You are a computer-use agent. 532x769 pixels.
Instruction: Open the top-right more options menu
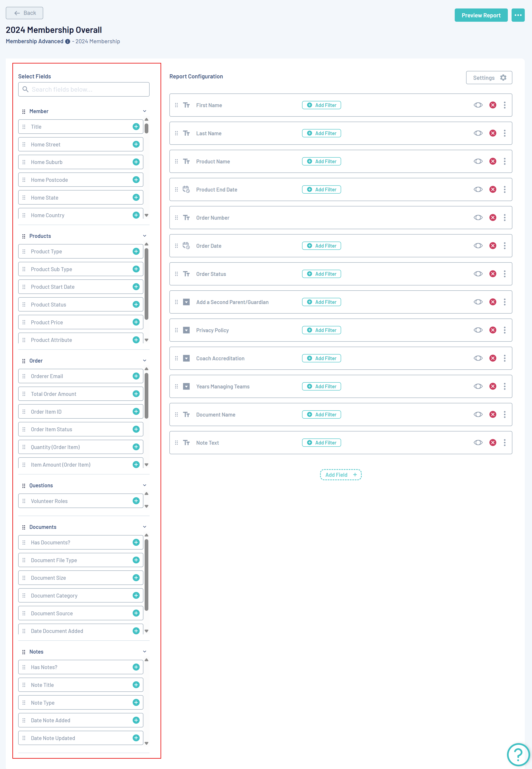click(518, 15)
